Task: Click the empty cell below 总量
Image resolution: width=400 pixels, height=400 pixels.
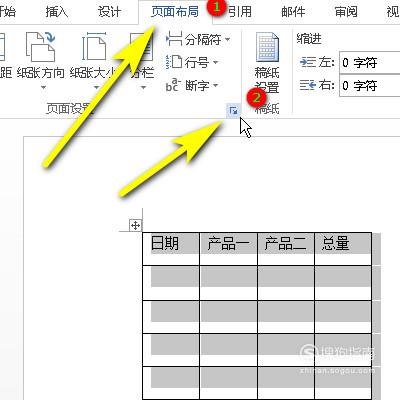Action: coord(343,283)
